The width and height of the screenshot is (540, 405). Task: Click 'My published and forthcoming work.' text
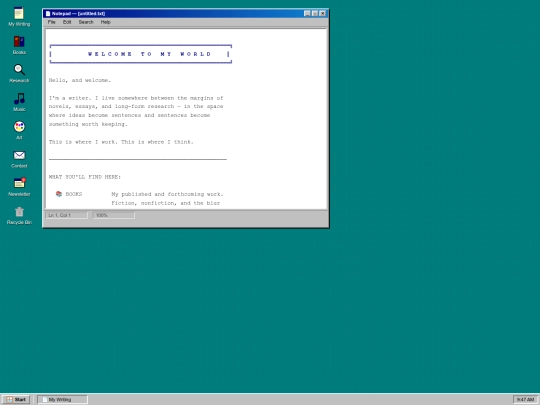167,194
